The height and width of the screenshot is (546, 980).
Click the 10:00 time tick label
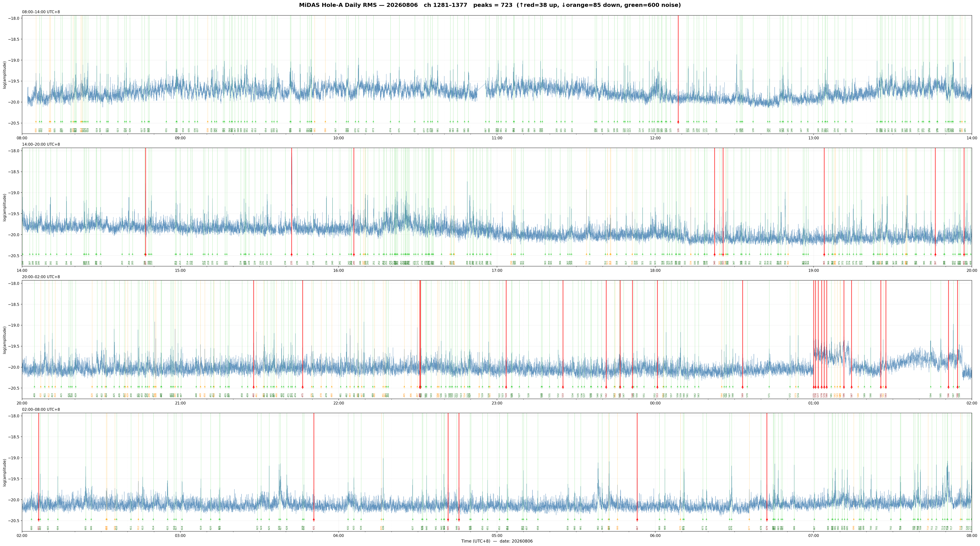pos(339,138)
